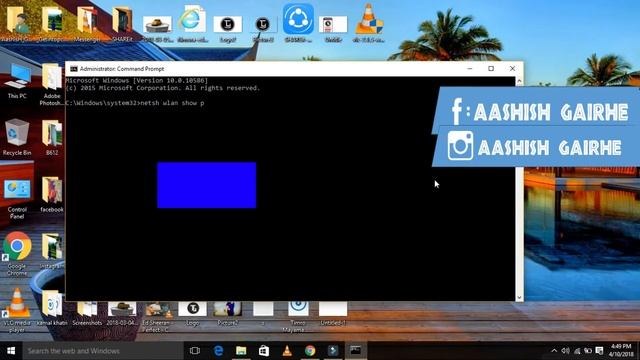The image size is (640, 360).
Task: Open the Windows Start menu
Action: (x=11, y=351)
